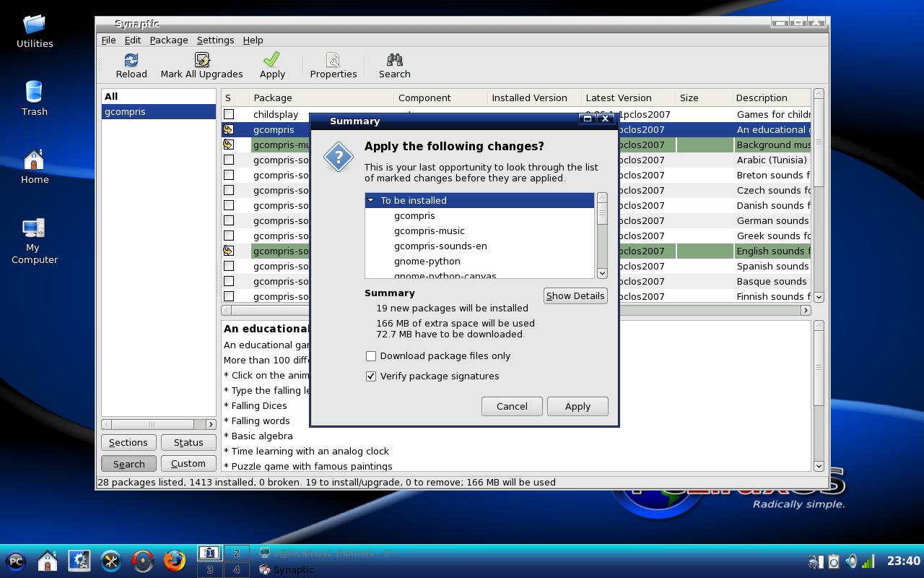Tick the status checkbox on the Arabic (Tunisia) row

[x=229, y=160]
